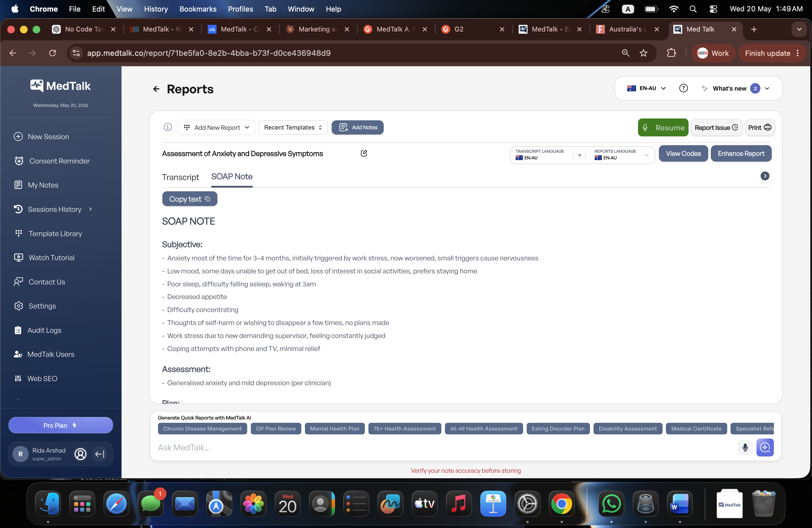The width and height of the screenshot is (812, 528).
Task: Open MedTalk Users in sidebar
Action: click(44, 354)
